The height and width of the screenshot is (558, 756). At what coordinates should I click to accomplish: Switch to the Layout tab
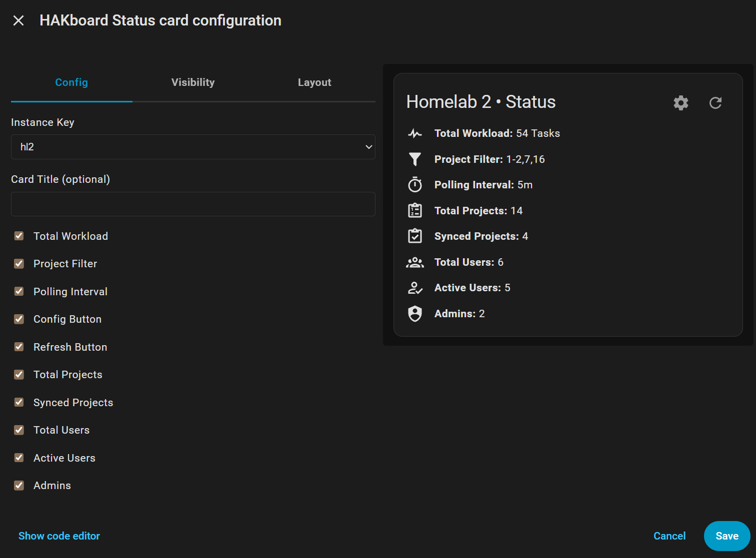click(314, 82)
